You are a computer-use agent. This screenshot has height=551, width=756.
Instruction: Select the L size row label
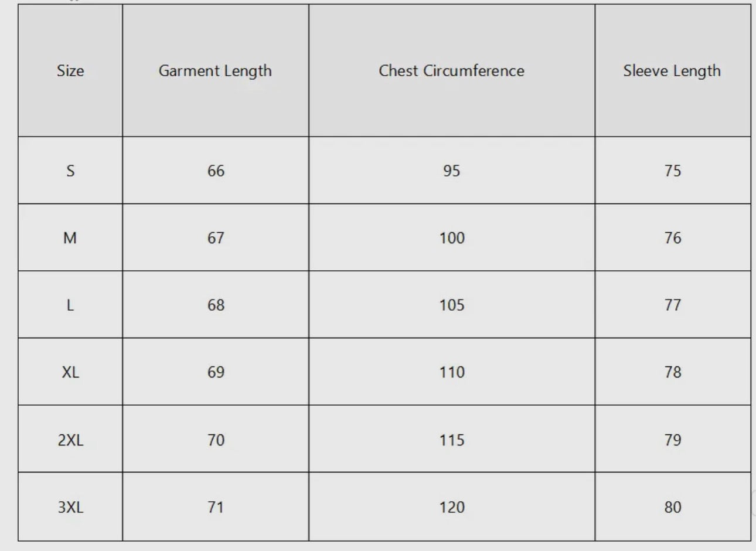[70, 305]
